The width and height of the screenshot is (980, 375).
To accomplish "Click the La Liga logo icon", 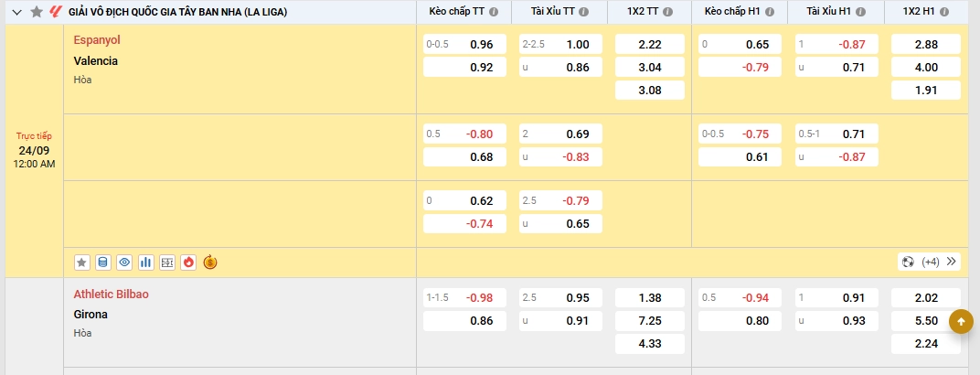I will pyautogui.click(x=56, y=12).
